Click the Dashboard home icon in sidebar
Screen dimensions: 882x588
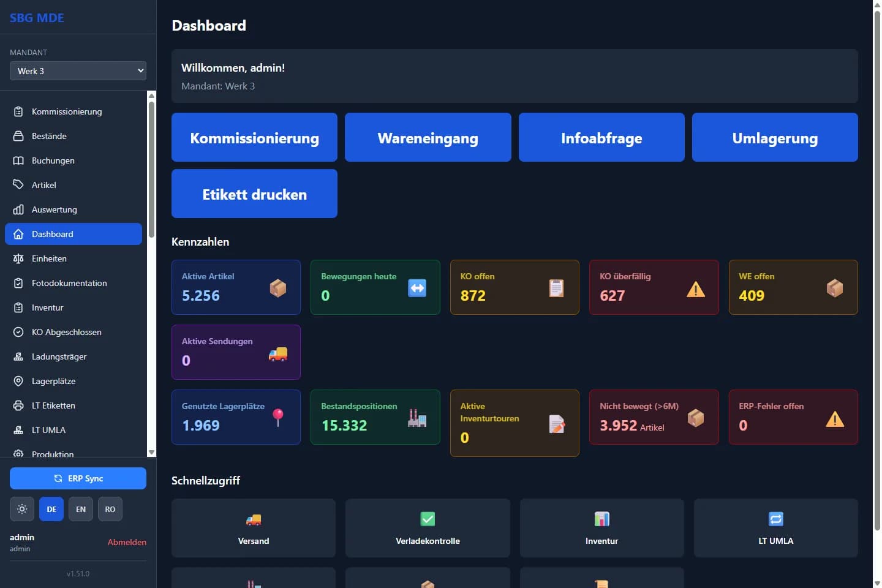18,234
